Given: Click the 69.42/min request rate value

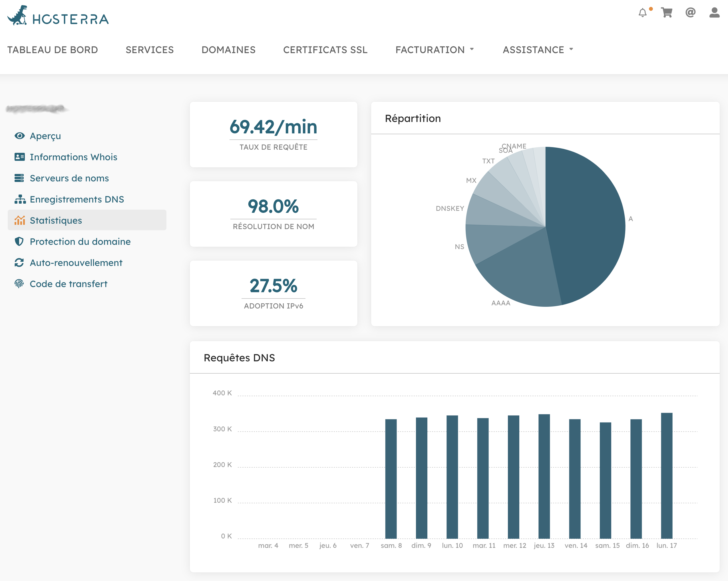Looking at the screenshot, I should 273,127.
